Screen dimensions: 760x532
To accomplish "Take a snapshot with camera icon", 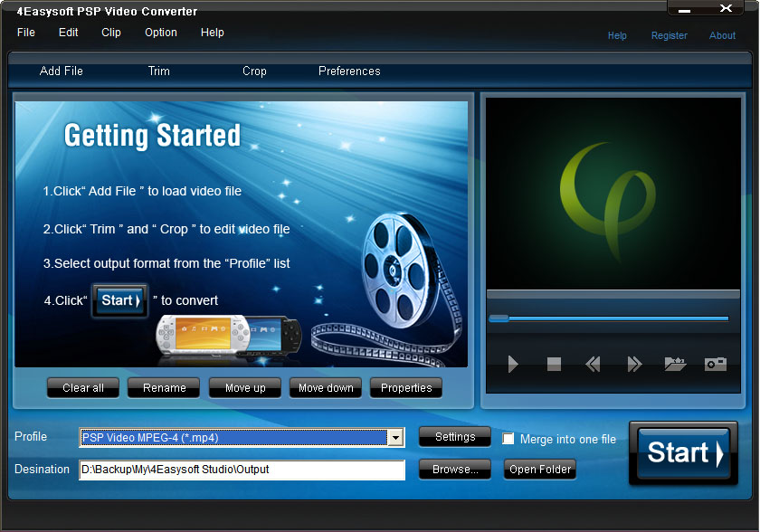I will [x=716, y=364].
